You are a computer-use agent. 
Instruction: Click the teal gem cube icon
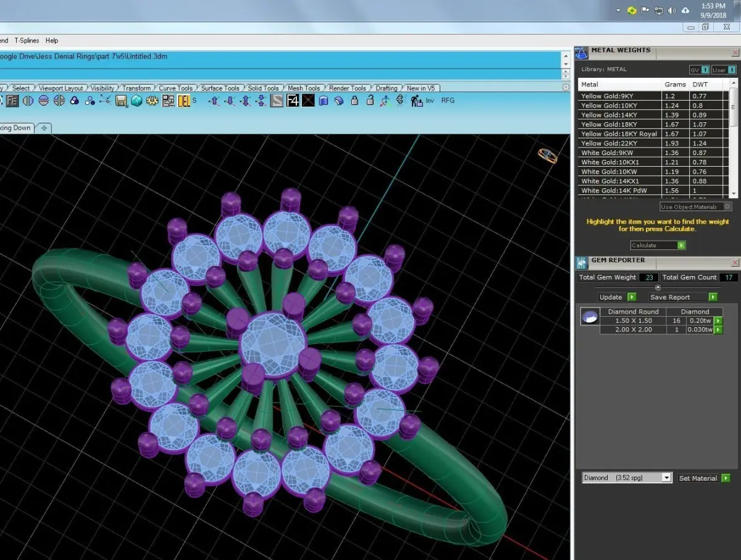[136, 101]
